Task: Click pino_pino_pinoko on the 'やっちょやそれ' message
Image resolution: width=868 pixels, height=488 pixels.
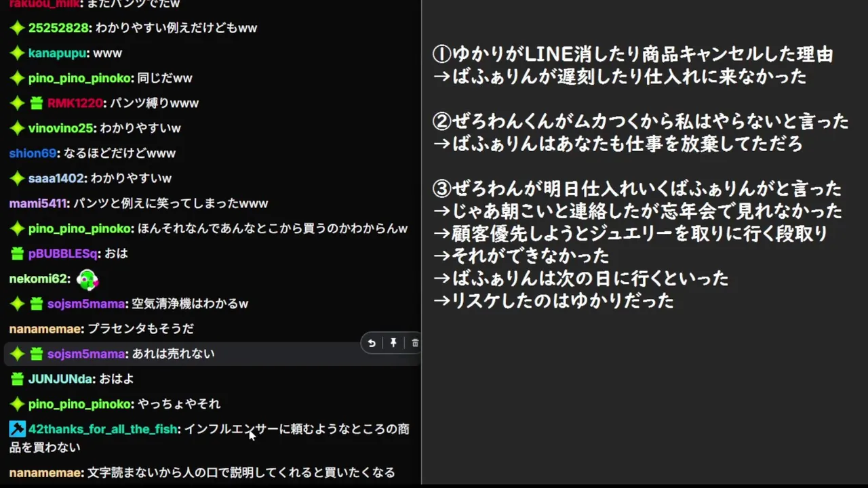Action: 80,404
